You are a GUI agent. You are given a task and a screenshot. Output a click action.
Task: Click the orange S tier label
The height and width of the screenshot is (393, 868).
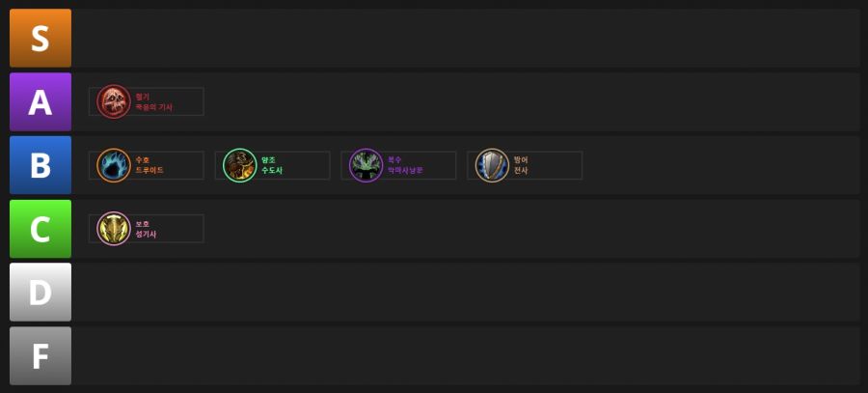(x=41, y=39)
